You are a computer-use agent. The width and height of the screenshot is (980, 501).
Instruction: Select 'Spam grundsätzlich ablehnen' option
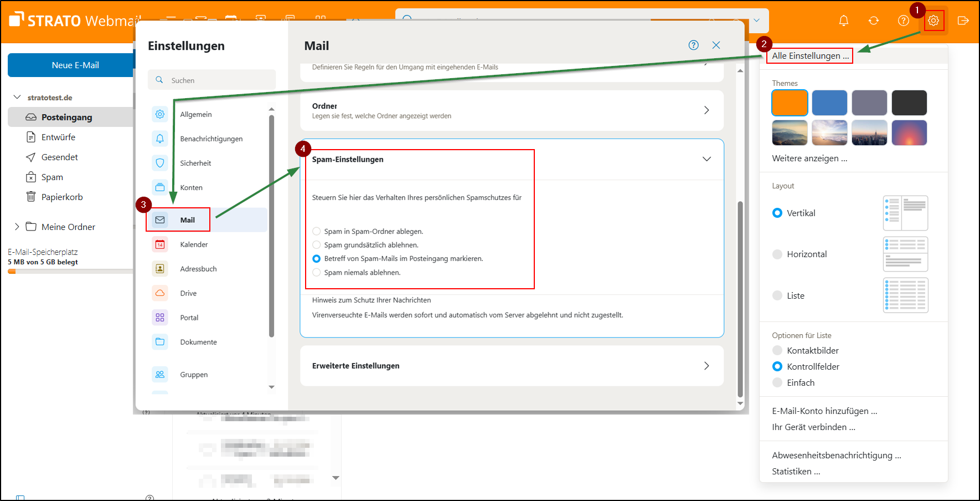[317, 245]
